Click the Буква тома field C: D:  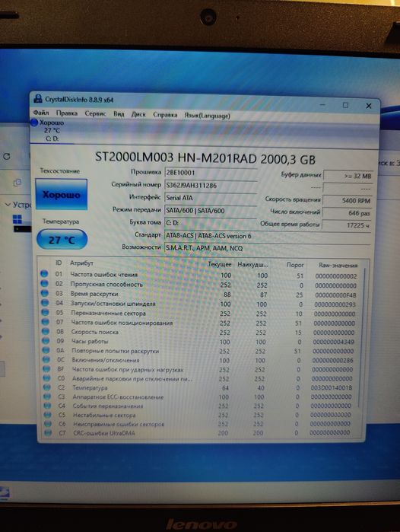pyautogui.click(x=211, y=223)
